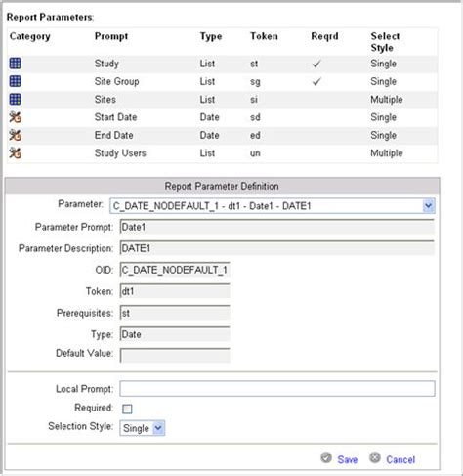Click the Reqrd column header
Screen dimensions: 463x476
pos(324,36)
